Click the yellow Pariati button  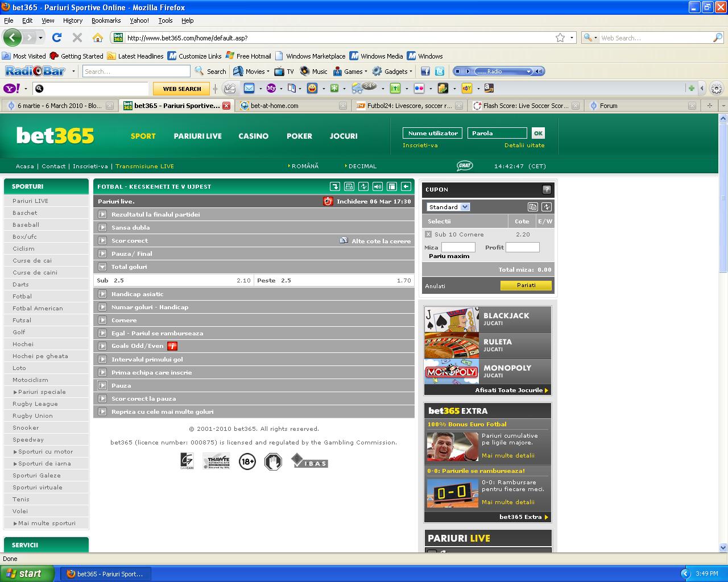tap(526, 285)
